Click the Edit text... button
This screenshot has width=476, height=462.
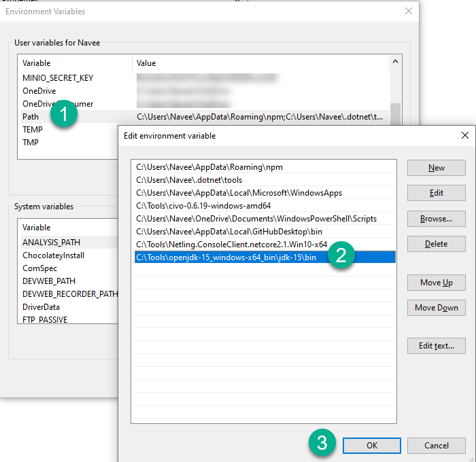tap(437, 346)
